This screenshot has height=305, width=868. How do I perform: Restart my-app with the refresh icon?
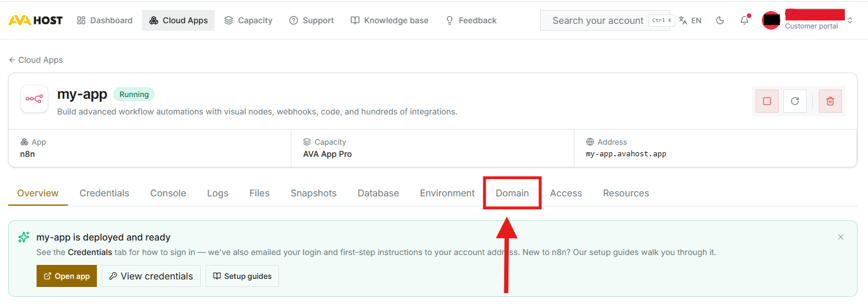click(795, 101)
